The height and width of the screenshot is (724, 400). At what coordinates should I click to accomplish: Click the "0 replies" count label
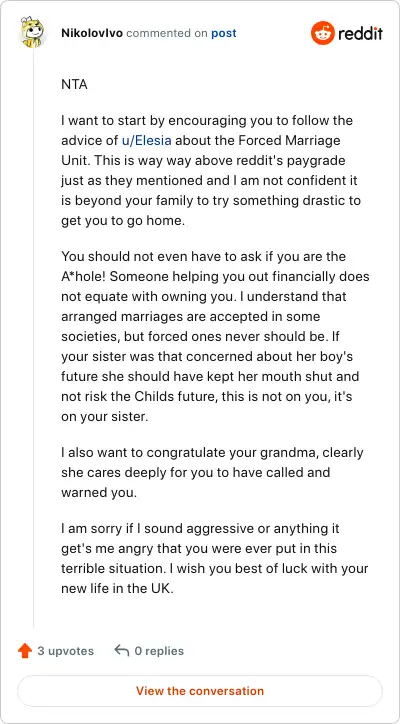[x=159, y=651]
